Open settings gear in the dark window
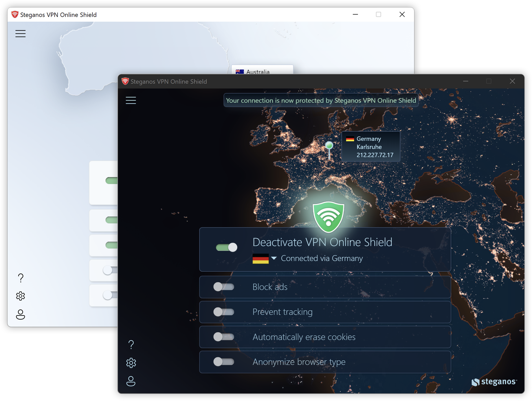Viewport: 532px width, 401px height. click(x=131, y=363)
